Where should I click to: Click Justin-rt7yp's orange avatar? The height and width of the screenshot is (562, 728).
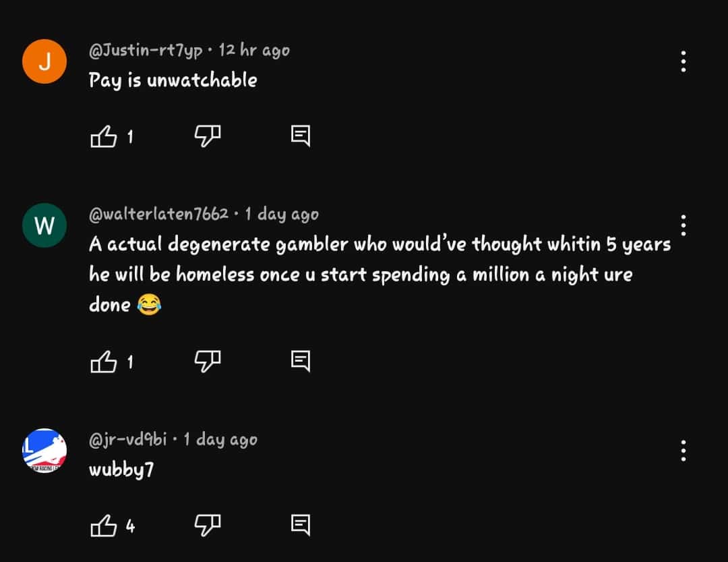pos(44,61)
